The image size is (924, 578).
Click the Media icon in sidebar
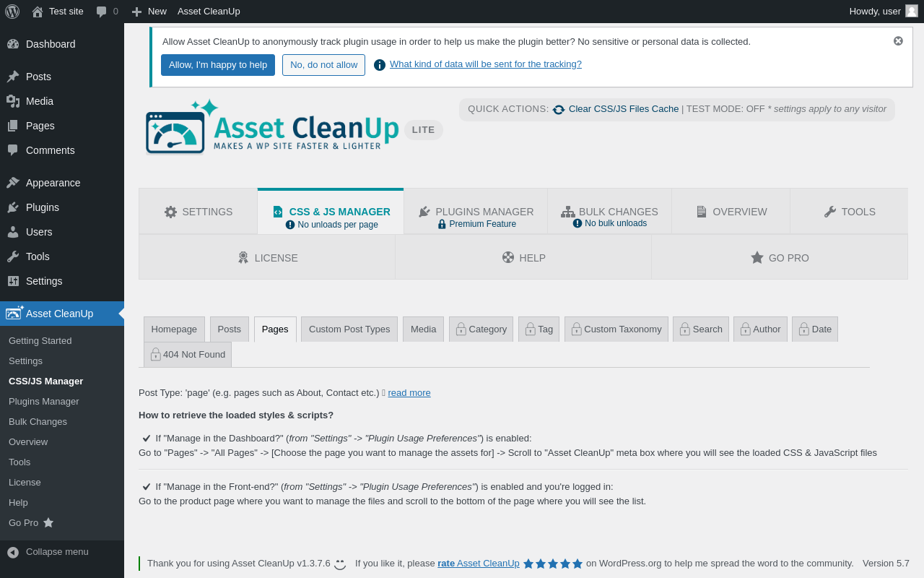click(13, 101)
